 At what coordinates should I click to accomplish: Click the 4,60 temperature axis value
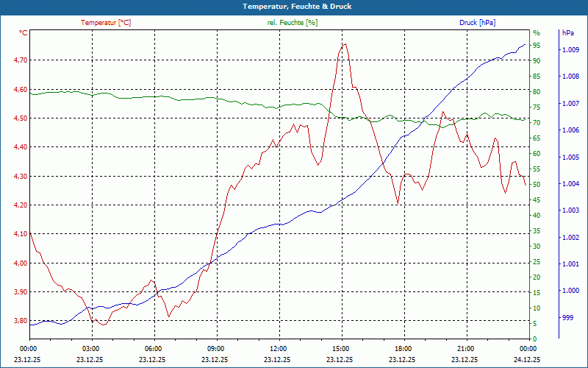tap(21, 89)
